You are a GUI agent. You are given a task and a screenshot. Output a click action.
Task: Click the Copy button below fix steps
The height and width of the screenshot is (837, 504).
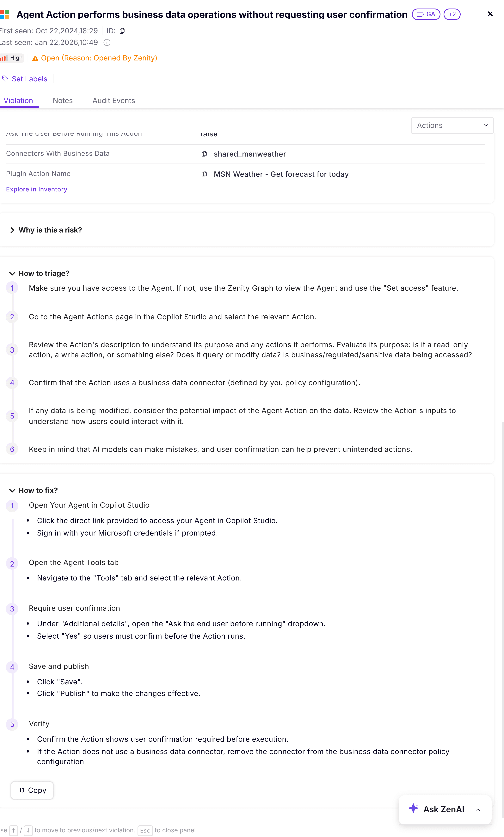tap(32, 790)
